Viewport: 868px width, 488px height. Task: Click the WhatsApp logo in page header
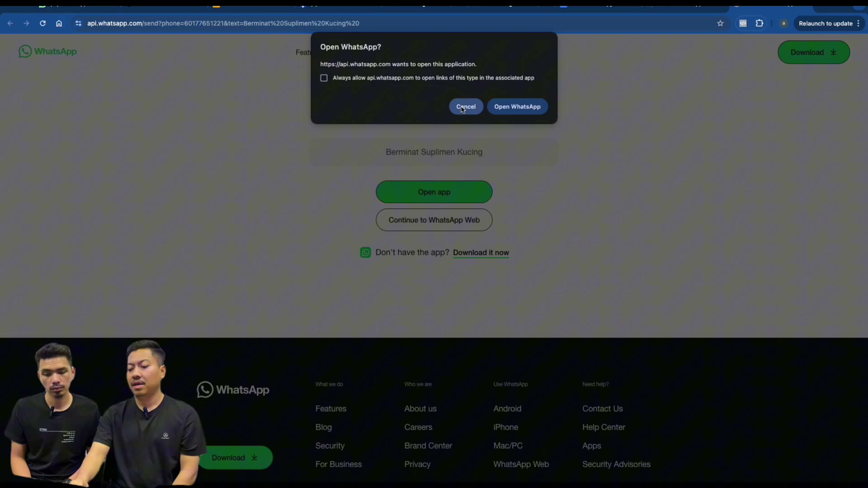click(47, 52)
